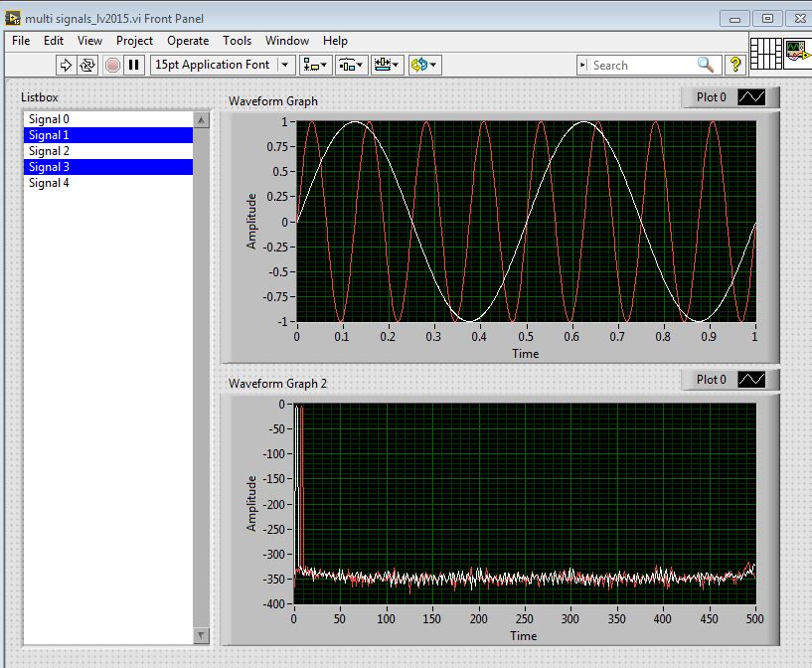The height and width of the screenshot is (668, 812).
Task: Click the Search options arrow left of Search
Action: (x=583, y=66)
